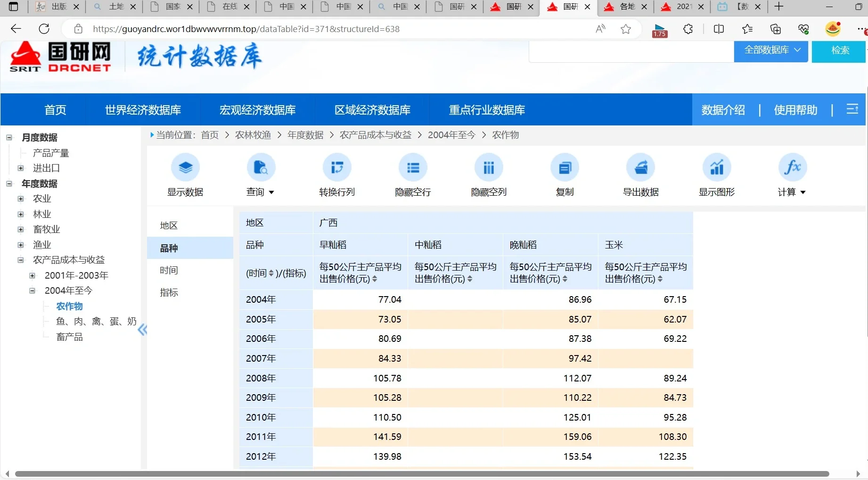The image size is (868, 480).
Task: Select the 指标 dimension tab
Action: tap(190, 292)
